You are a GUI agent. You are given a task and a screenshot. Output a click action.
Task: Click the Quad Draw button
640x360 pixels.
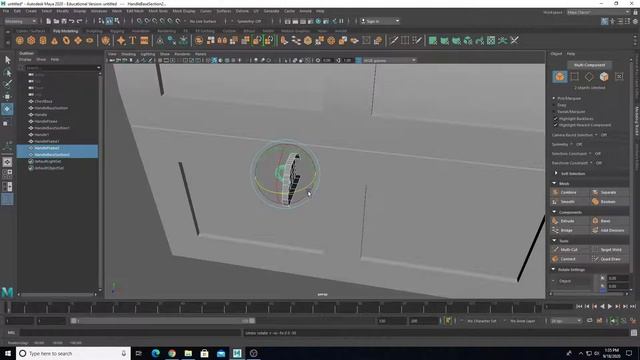click(x=609, y=259)
